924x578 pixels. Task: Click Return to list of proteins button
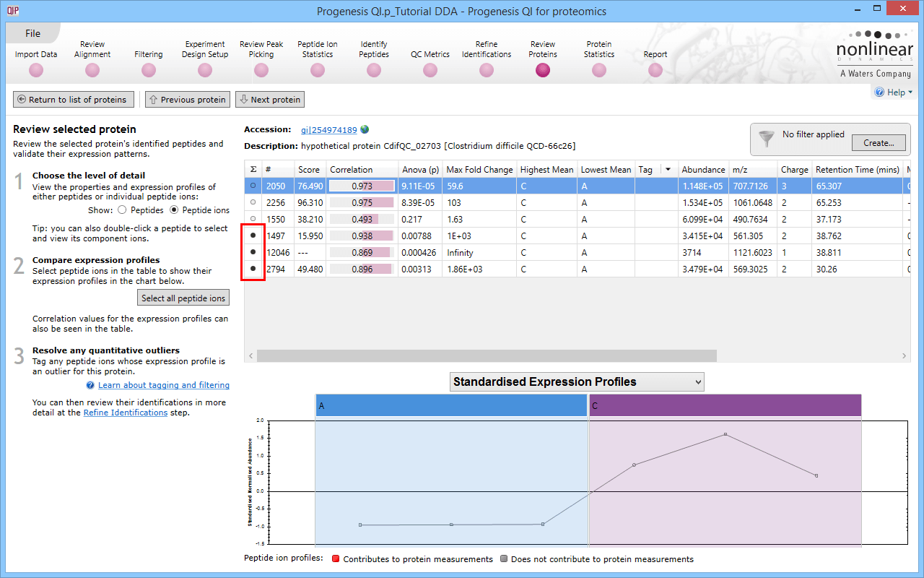pos(73,99)
